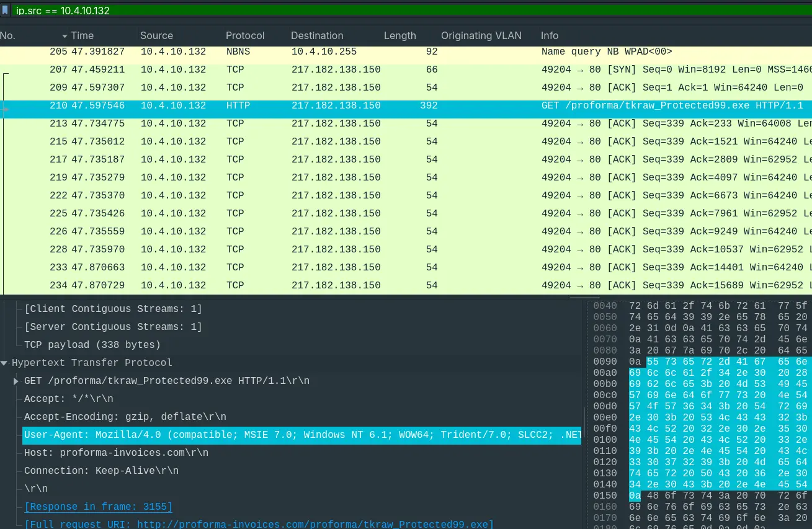This screenshot has width=812, height=529.
Task: Click the display filter bookmark icon
Action: [x=6, y=11]
